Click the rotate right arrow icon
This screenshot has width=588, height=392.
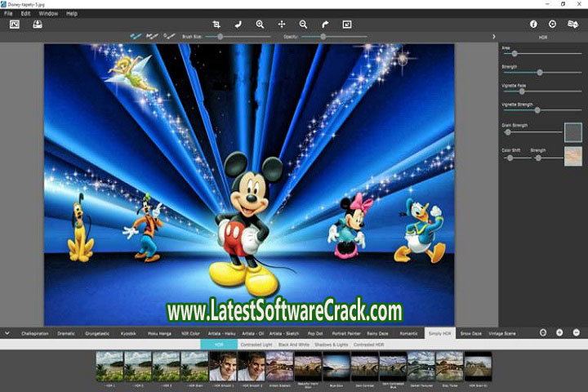point(325,24)
